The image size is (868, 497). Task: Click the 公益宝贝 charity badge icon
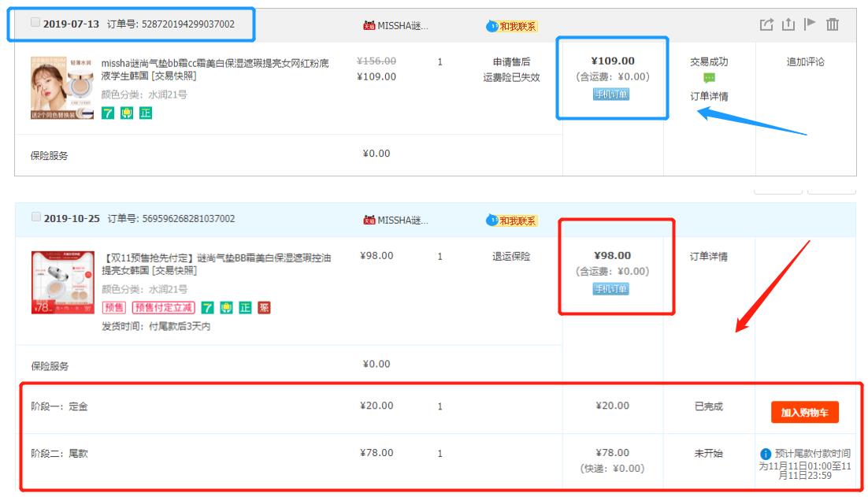127,113
